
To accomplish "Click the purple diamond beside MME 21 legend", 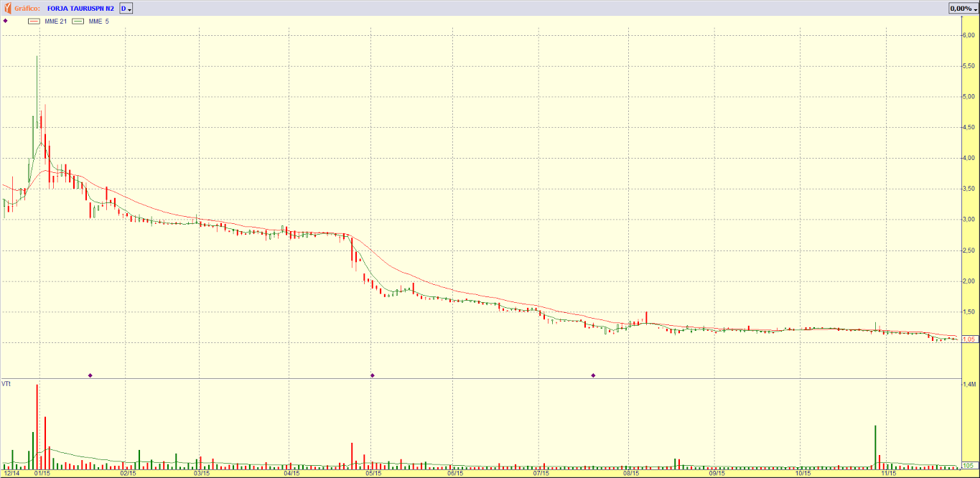I will tap(5, 21).
